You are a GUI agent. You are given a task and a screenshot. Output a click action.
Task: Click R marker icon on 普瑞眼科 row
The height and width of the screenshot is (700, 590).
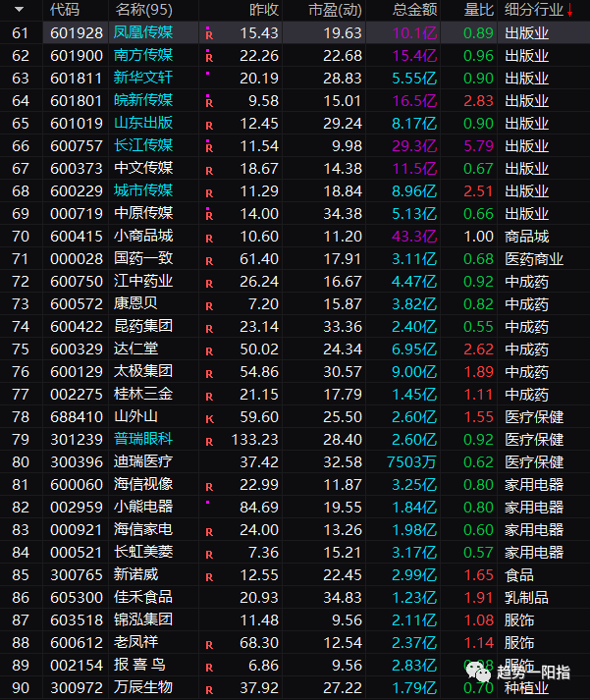click(209, 443)
